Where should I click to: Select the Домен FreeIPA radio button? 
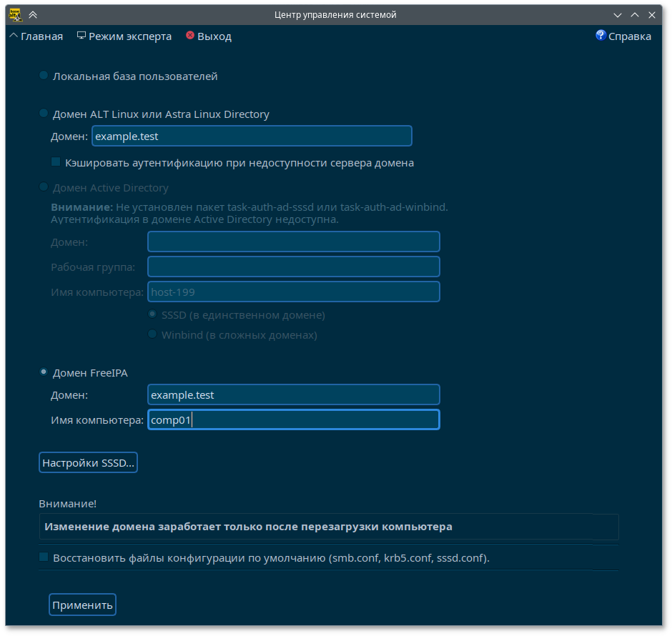tap(44, 372)
